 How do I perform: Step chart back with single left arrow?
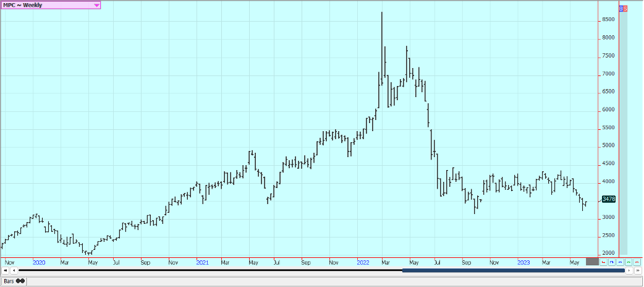pyautogui.click(x=14, y=270)
